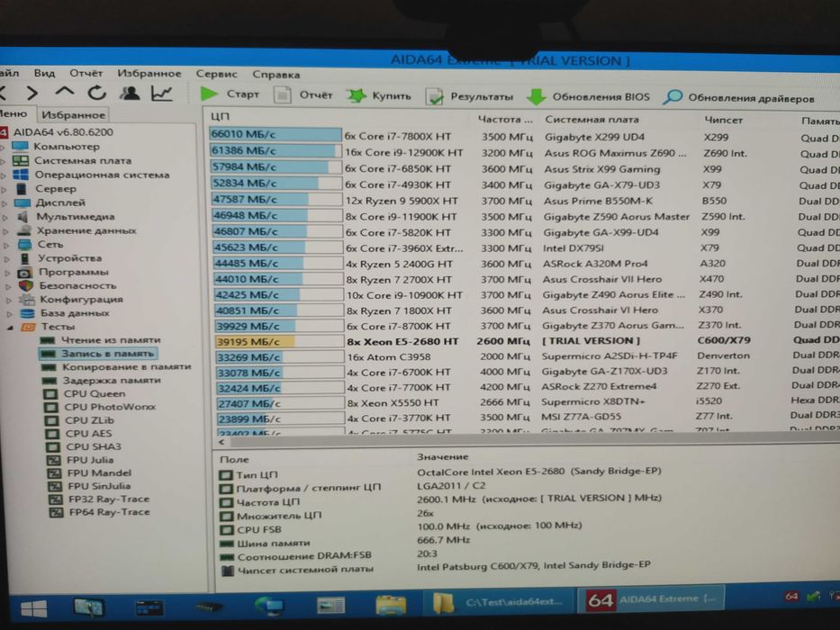Start benchmark with green Старт arrow
The width and height of the screenshot is (840, 630).
pos(209,94)
